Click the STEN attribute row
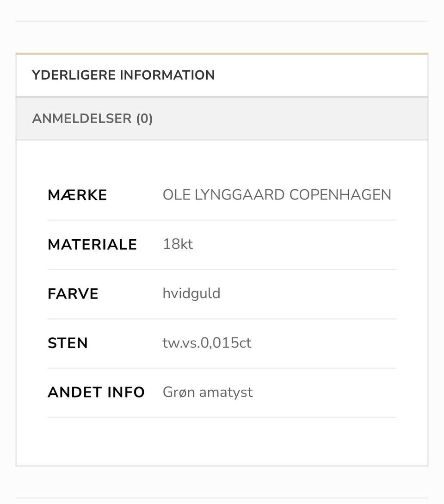444x504 pixels. [x=222, y=342]
